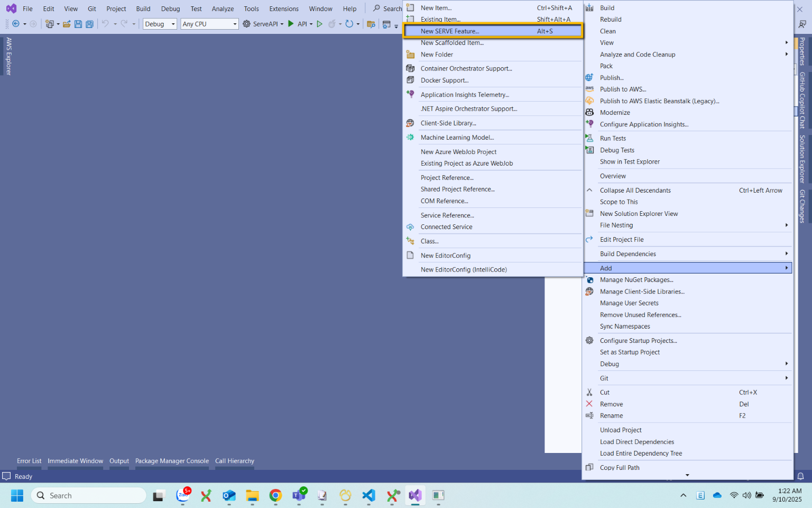Switch to the Output tab
Viewport: 812px width, 508px height.
119,461
